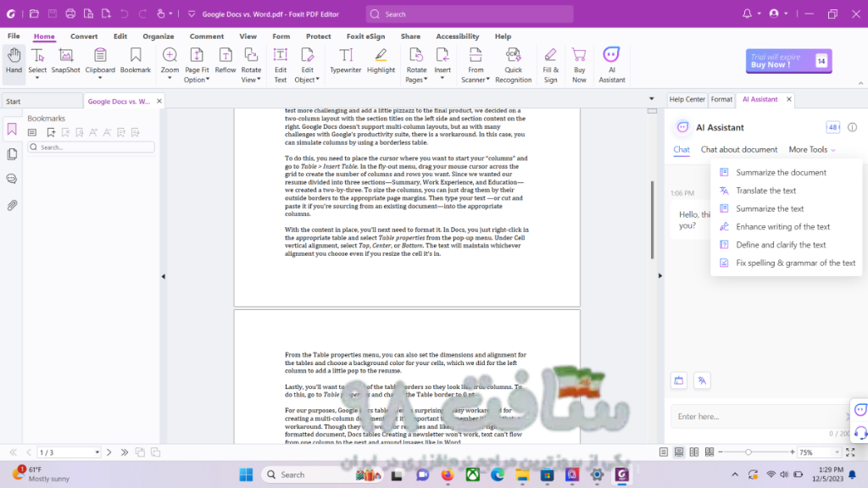868x488 pixels.
Task: Enter full screen mode
Action: (851, 452)
